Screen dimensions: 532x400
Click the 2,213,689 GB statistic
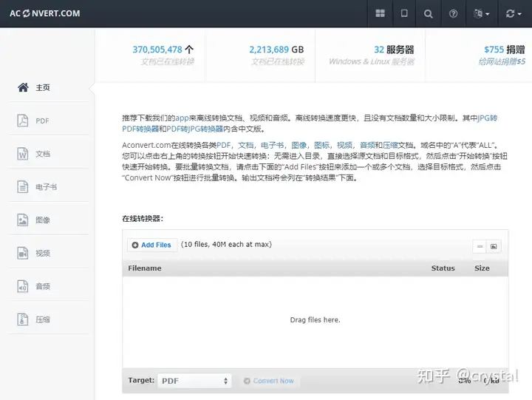[x=276, y=50]
